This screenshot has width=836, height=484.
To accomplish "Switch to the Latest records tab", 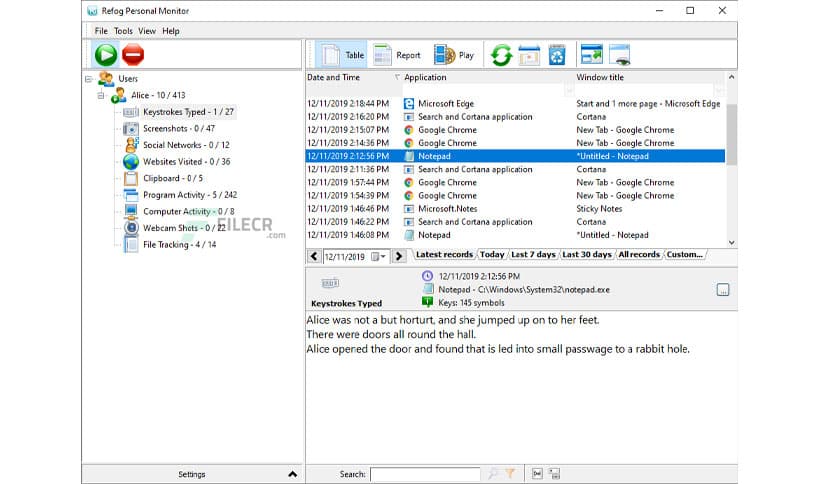I will 444,255.
